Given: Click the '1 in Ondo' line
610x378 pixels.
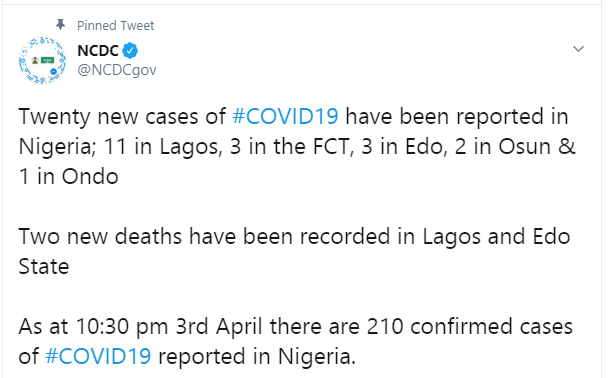Looking at the screenshot, I should click(x=68, y=177).
